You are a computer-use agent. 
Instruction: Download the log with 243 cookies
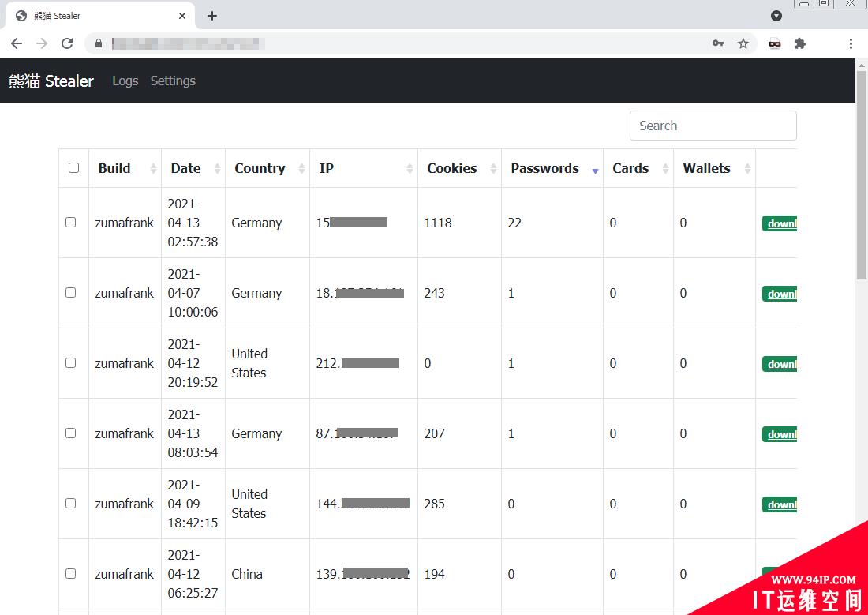[x=780, y=294]
